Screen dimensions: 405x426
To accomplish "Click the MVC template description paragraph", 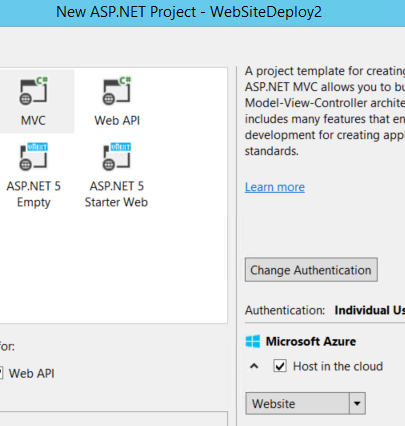I will 325,111.
